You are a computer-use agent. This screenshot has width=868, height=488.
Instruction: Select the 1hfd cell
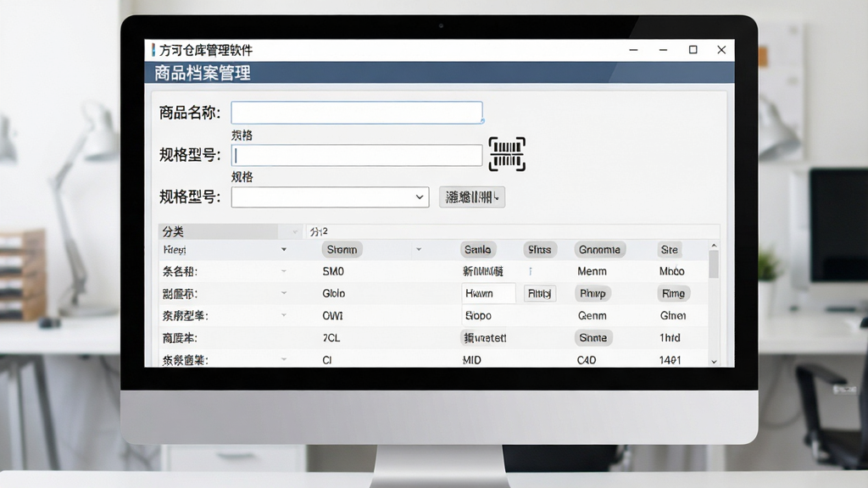point(670,337)
